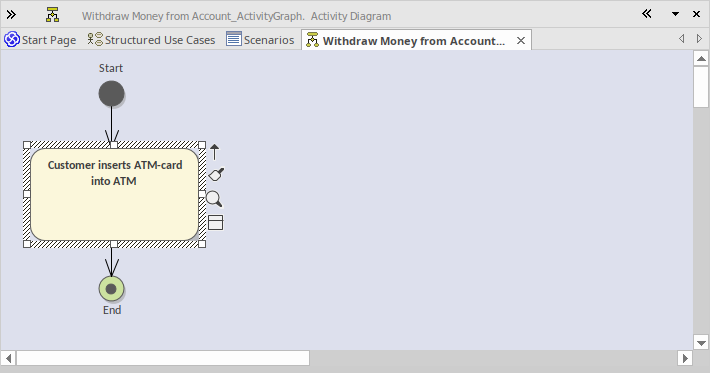Click the horizontal scrollbar right arrow

pyautogui.click(x=685, y=358)
